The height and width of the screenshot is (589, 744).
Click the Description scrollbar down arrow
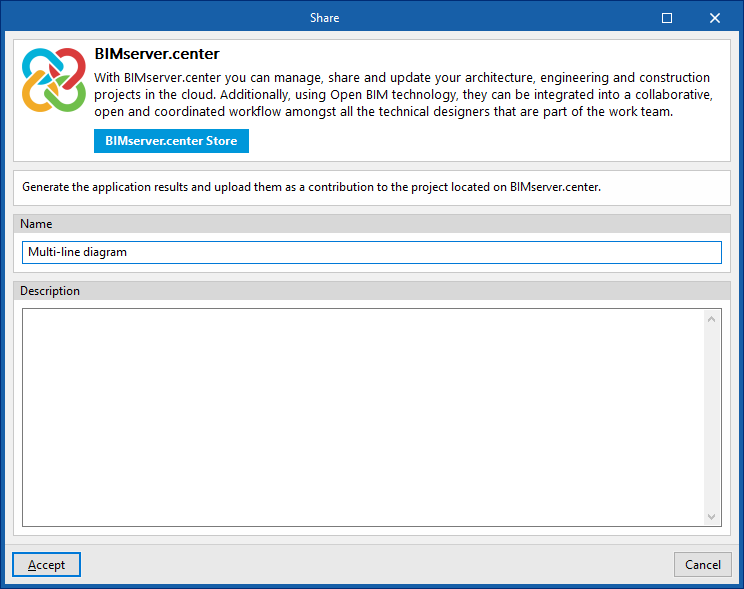(x=711, y=516)
